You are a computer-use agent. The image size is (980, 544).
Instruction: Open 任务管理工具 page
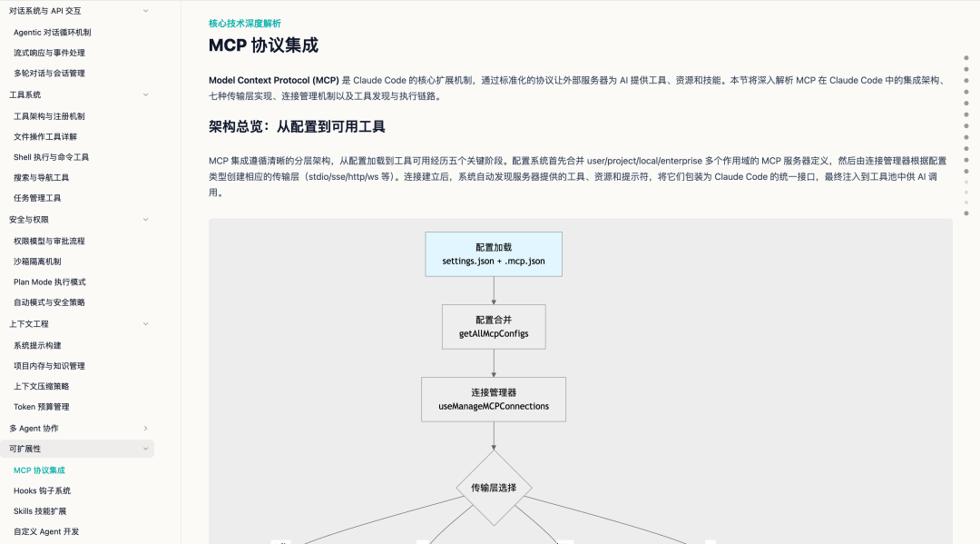tap(37, 198)
